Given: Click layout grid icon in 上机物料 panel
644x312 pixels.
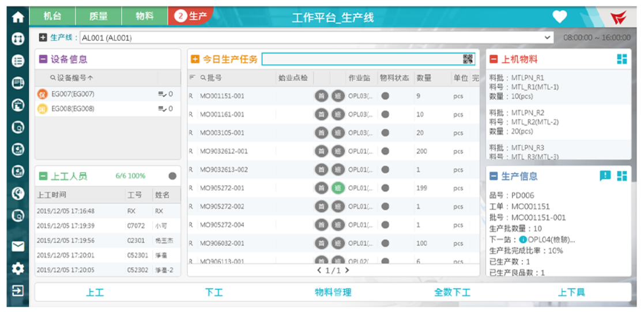Looking at the screenshot, I should pyautogui.click(x=621, y=59).
